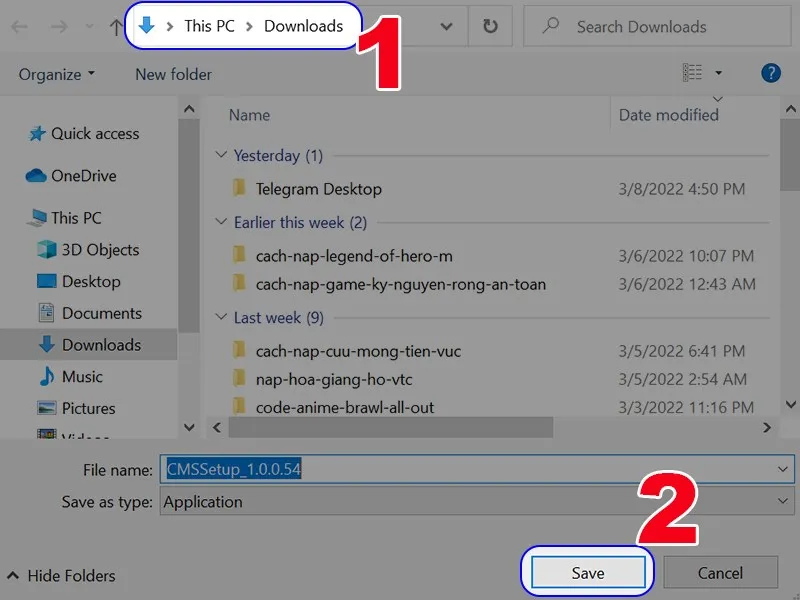The width and height of the screenshot is (800, 600).
Task: Collapse the Yesterday group
Action: (x=222, y=156)
